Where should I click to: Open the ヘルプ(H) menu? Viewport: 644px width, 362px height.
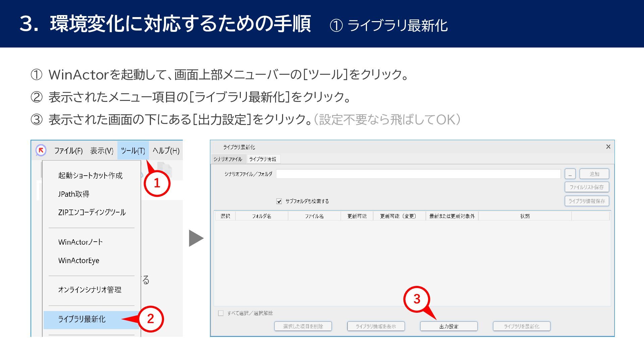pyautogui.click(x=166, y=151)
